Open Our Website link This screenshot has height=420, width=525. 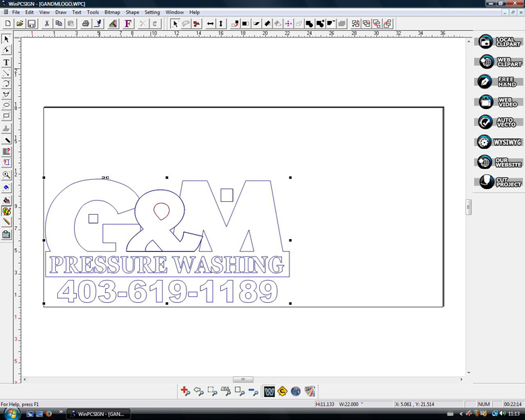click(499, 162)
